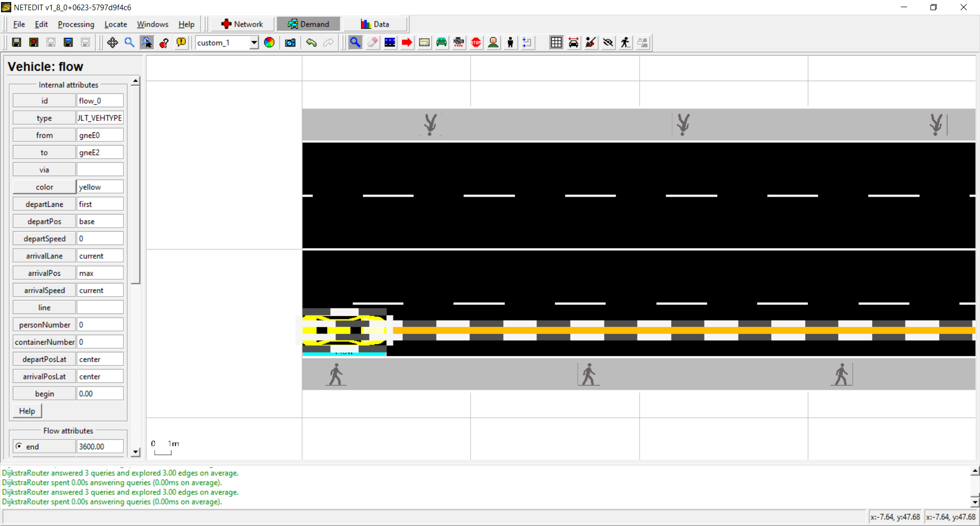Toggle hide shapes crossed-eye button

(x=608, y=42)
